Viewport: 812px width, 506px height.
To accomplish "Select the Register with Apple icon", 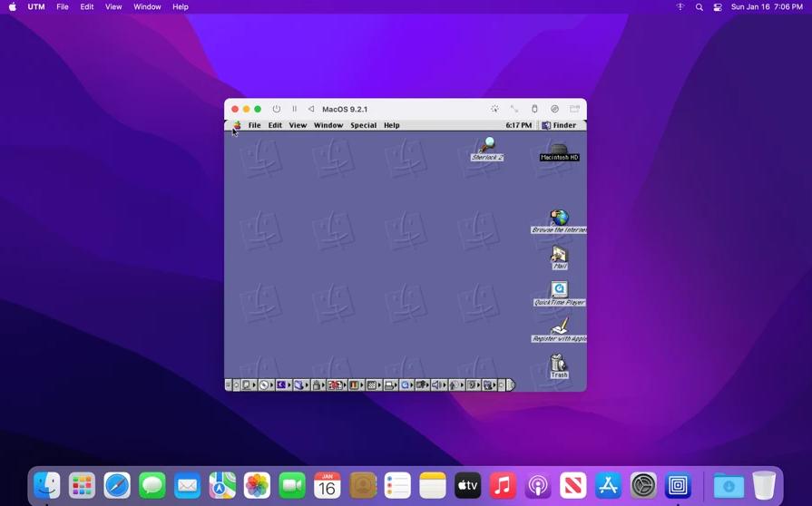I will coord(559,330).
